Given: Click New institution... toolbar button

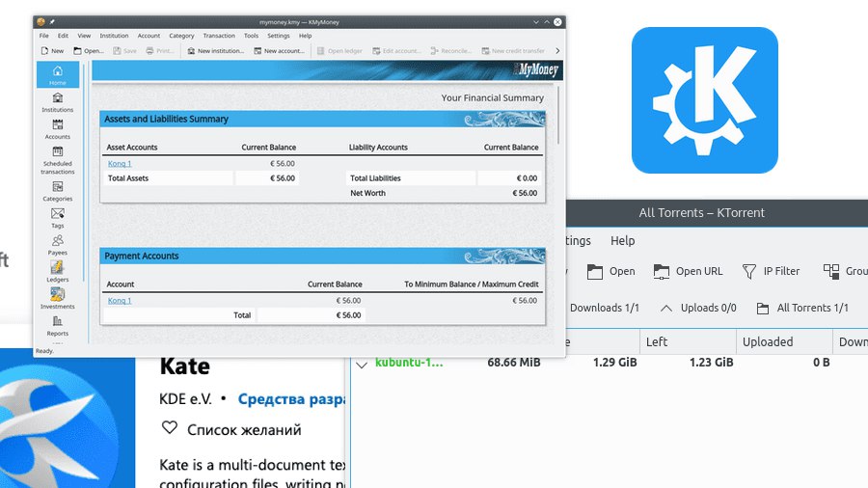Looking at the screenshot, I should tap(215, 51).
